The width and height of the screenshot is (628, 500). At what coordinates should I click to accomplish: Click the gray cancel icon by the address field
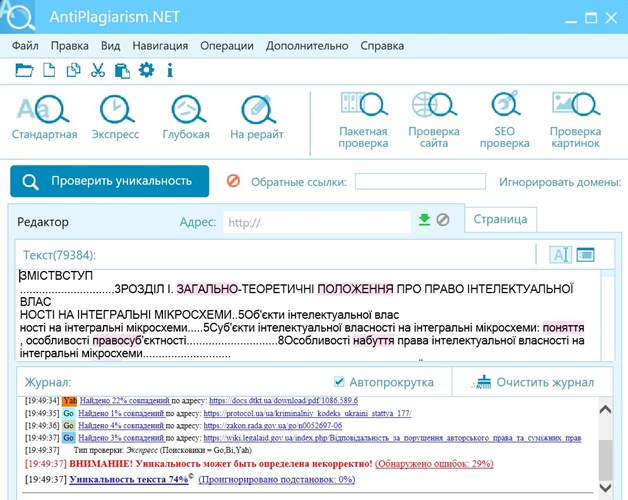(x=443, y=220)
